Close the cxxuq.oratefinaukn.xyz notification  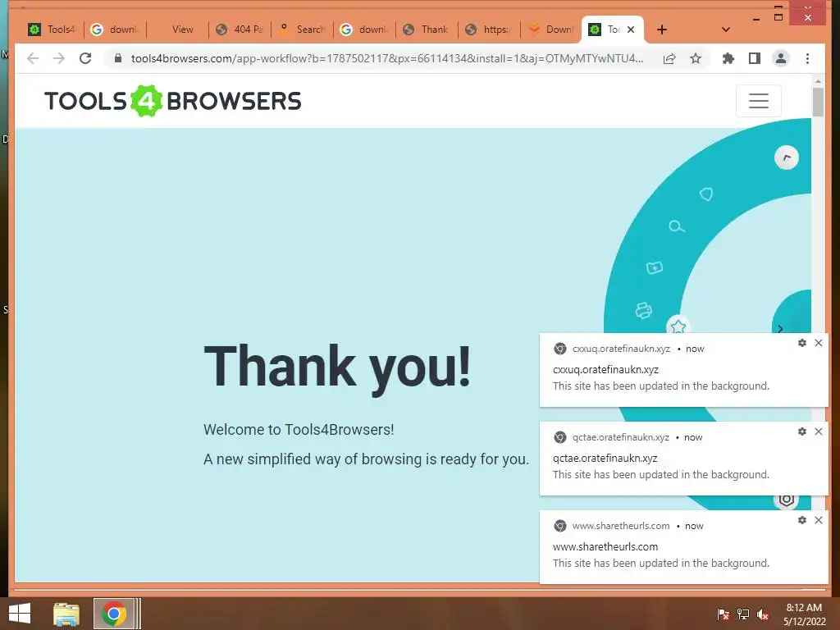pos(819,343)
